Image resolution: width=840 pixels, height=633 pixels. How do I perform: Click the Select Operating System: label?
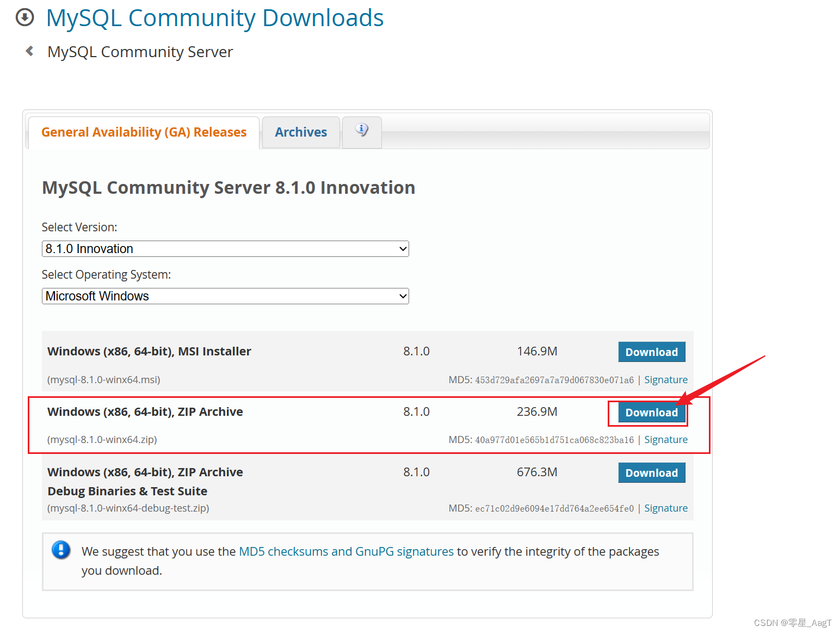(x=106, y=274)
